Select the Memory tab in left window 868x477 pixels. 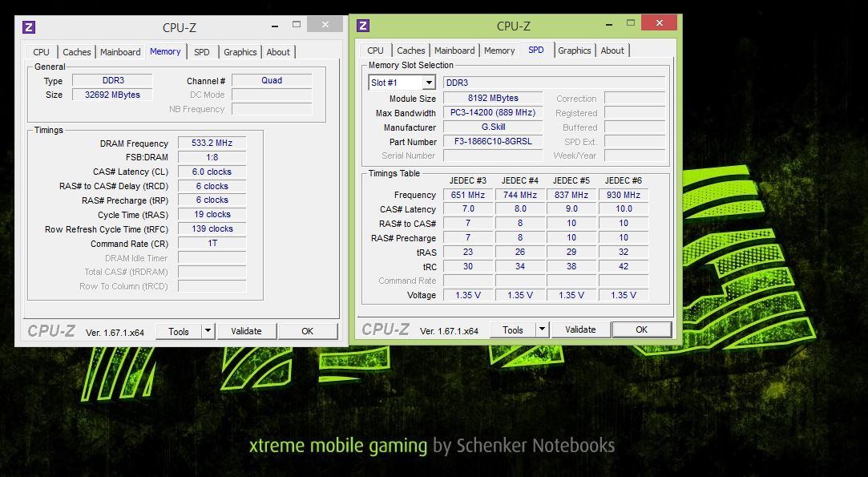165,51
